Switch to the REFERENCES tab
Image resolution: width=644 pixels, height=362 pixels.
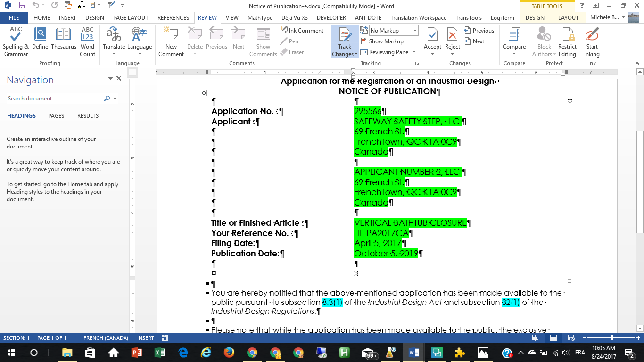[173, 18]
